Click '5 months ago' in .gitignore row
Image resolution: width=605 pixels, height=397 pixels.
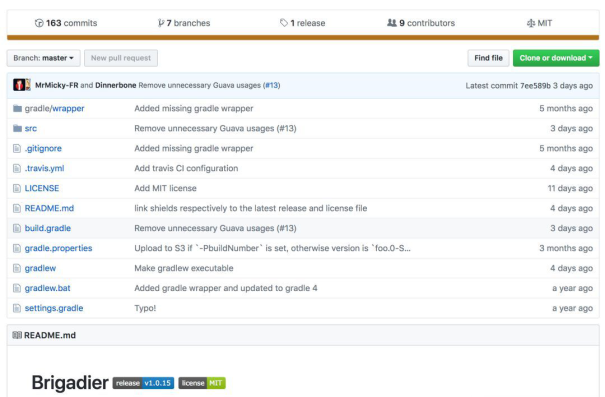[566, 149]
